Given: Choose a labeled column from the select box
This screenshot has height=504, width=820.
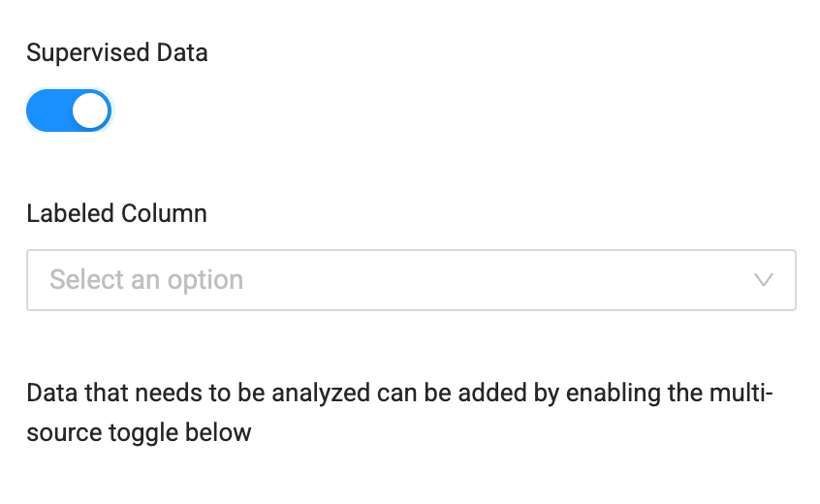Looking at the screenshot, I should pos(411,280).
